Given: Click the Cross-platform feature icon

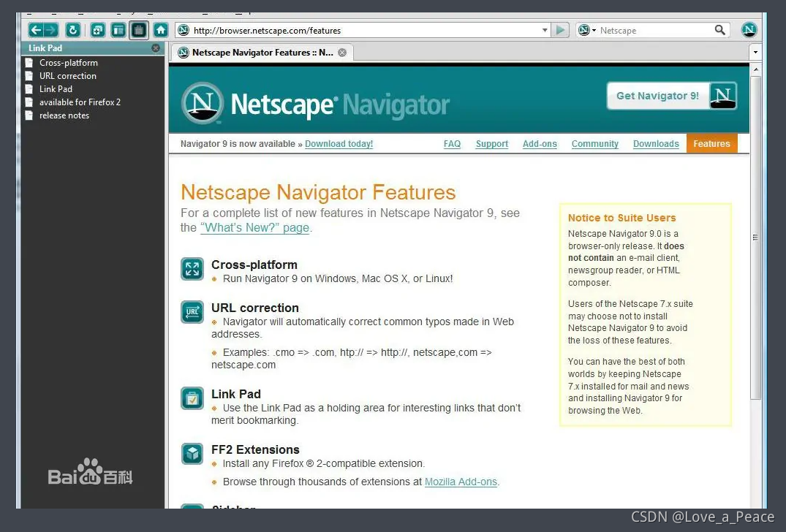Looking at the screenshot, I should point(192,269).
